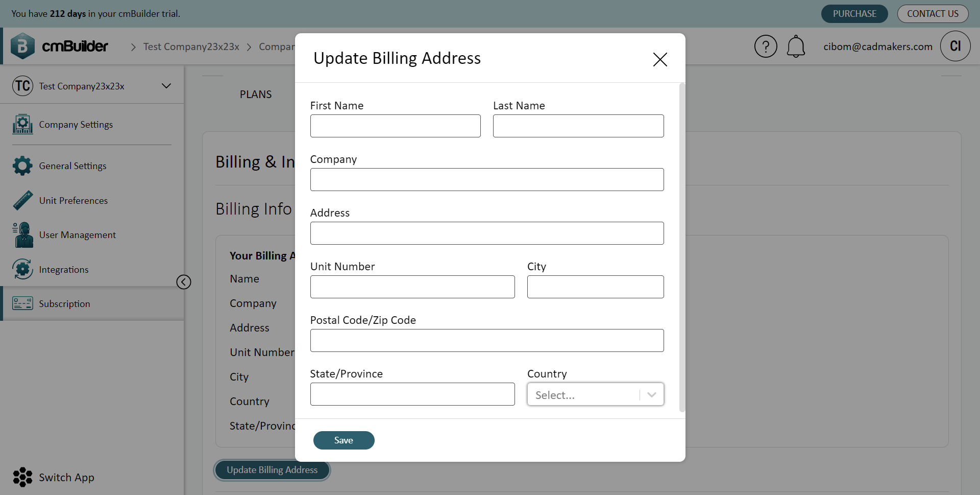Open Integrations icon in sidebar
This screenshot has height=495, width=980.
pos(22,269)
